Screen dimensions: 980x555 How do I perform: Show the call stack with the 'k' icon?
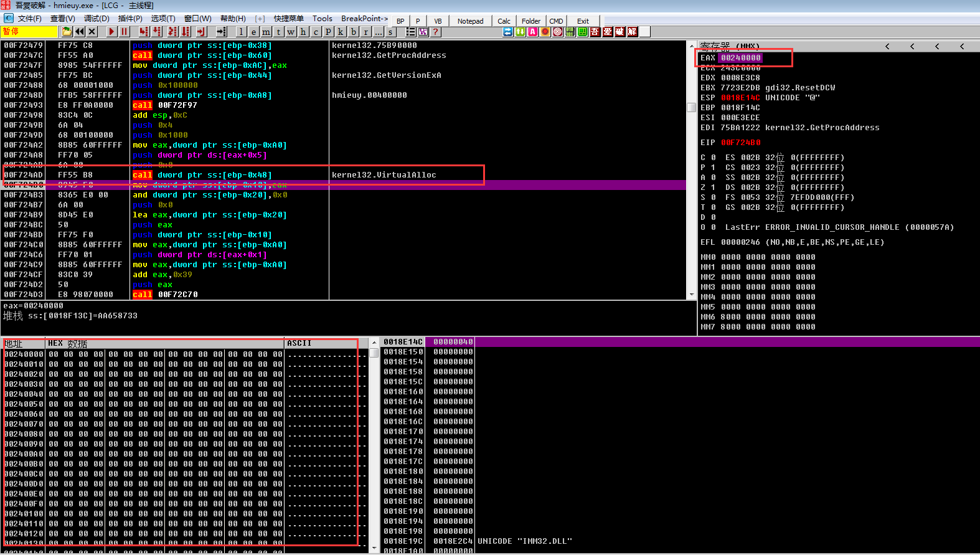[x=341, y=32]
